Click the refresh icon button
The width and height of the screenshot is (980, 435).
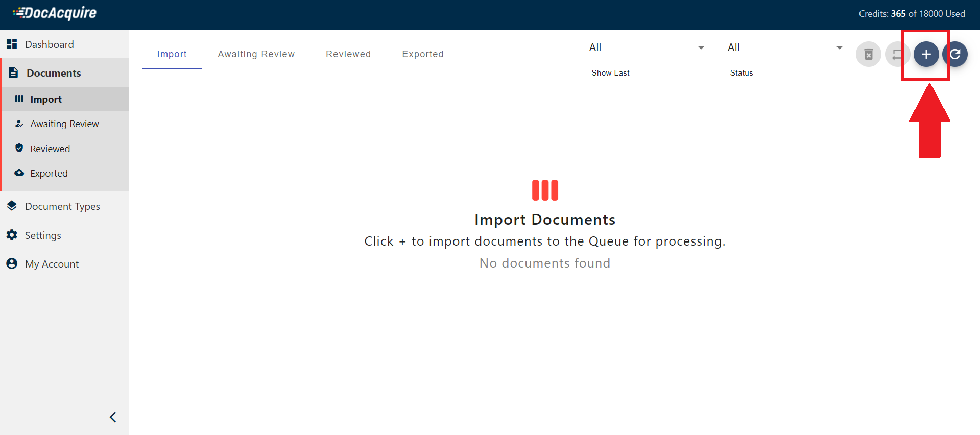955,54
